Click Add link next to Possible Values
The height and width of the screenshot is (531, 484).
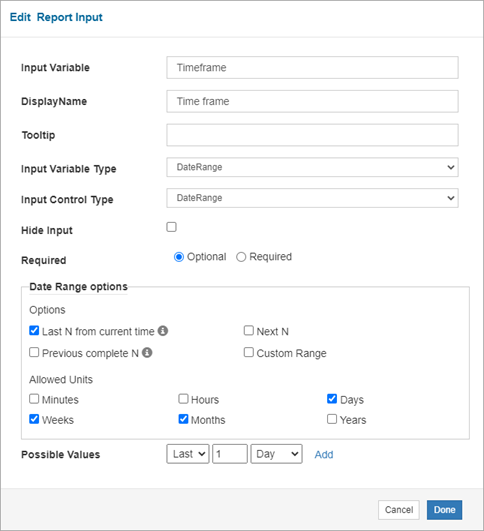tap(324, 454)
